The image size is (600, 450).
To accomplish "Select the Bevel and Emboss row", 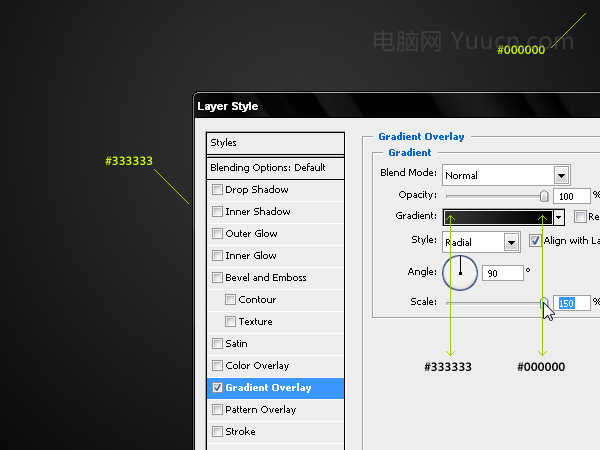I will 275,278.
